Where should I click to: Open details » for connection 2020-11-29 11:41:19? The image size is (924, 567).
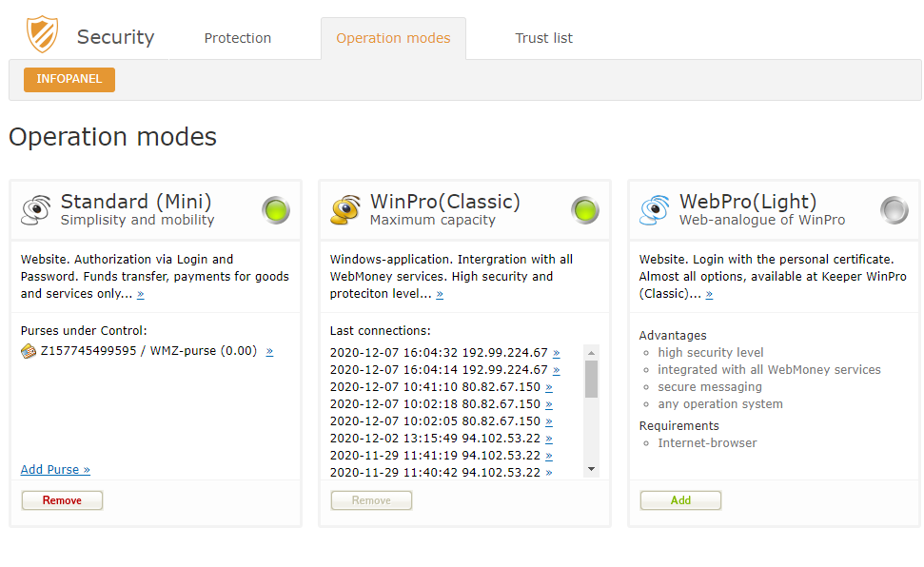coord(549,456)
